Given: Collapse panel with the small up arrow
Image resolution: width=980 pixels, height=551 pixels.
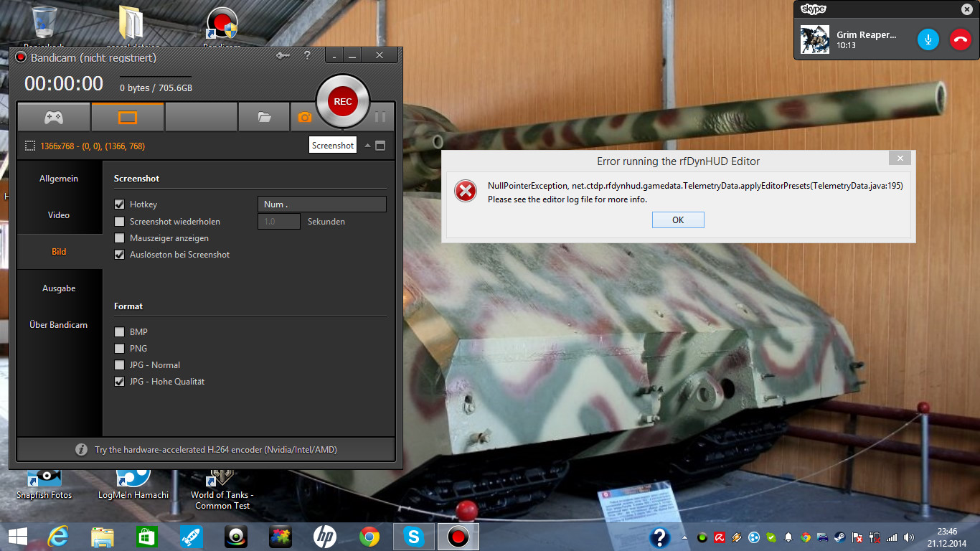Looking at the screenshot, I should (367, 146).
